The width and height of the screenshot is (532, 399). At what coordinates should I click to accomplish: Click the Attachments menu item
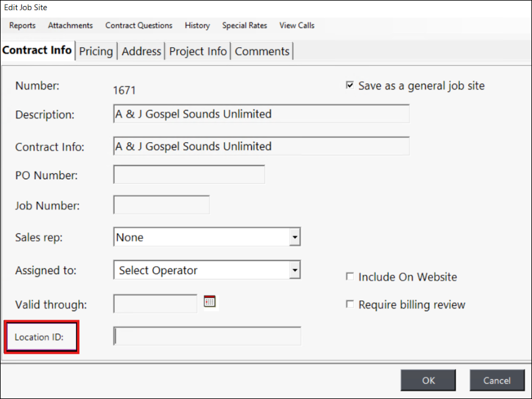point(70,26)
